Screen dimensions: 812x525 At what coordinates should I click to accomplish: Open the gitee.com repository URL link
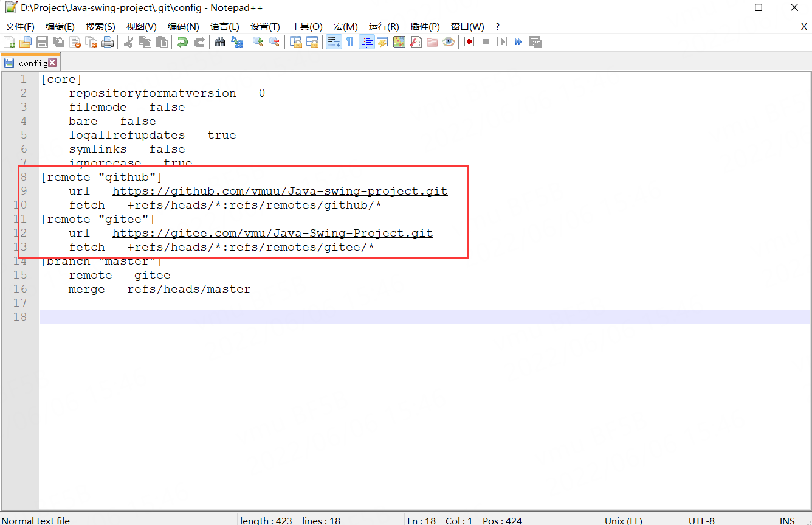point(273,233)
